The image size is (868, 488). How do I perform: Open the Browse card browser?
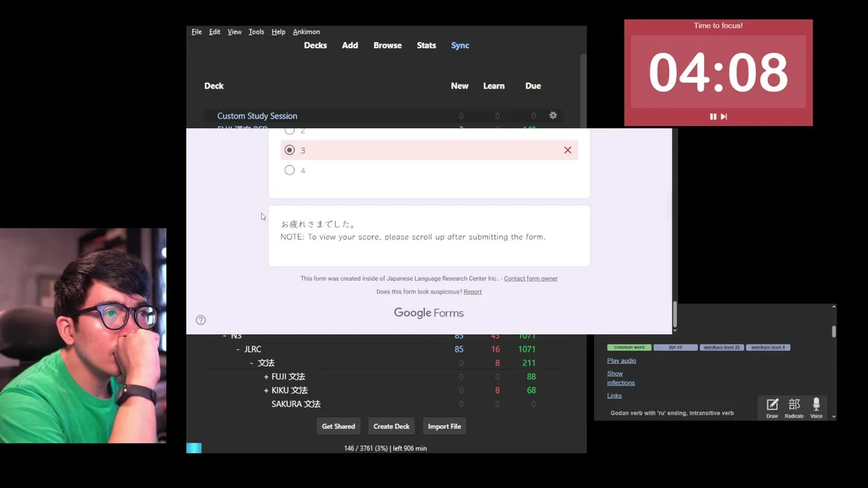[x=388, y=45]
